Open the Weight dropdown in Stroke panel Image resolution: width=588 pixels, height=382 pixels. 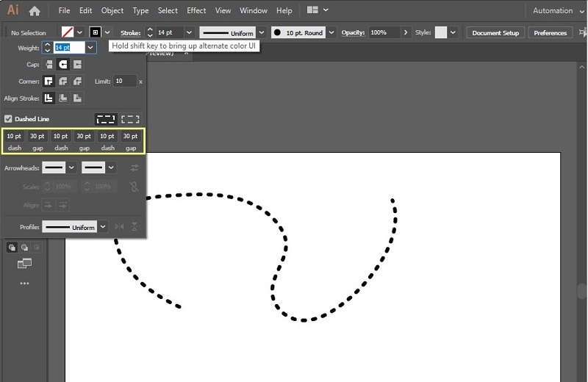pos(90,48)
